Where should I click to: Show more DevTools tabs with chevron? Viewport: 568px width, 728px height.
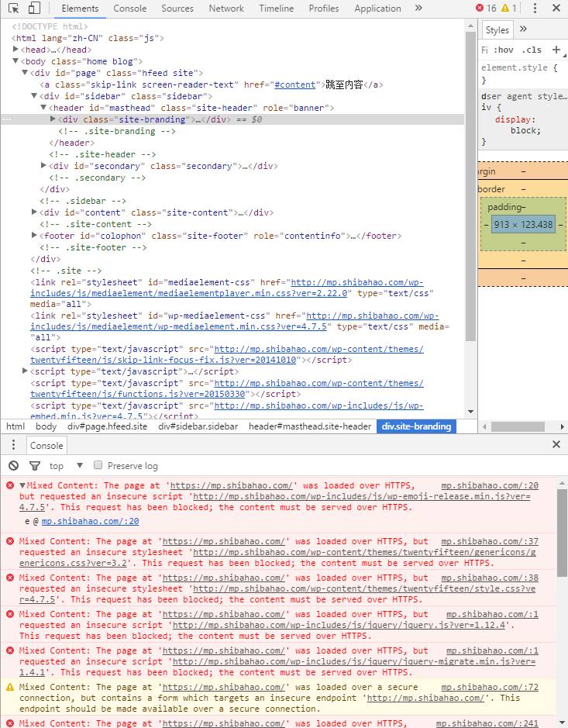(418, 9)
